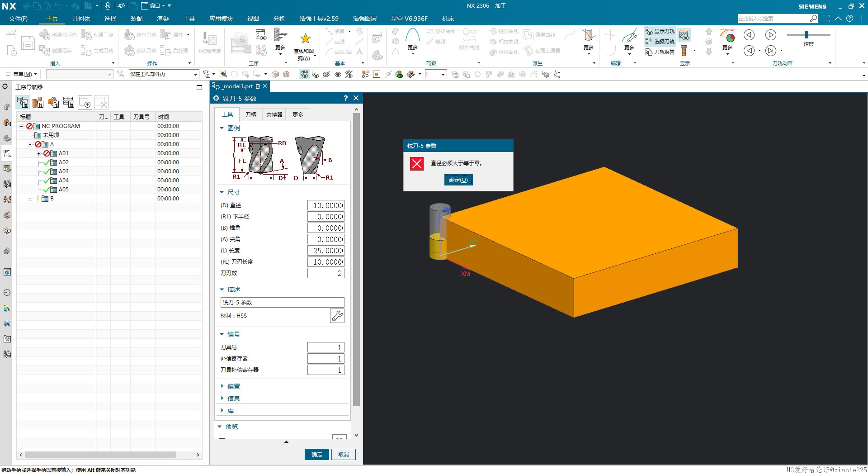Click the orange square snap icon in selection bar
The image size is (868, 475).
377,74
